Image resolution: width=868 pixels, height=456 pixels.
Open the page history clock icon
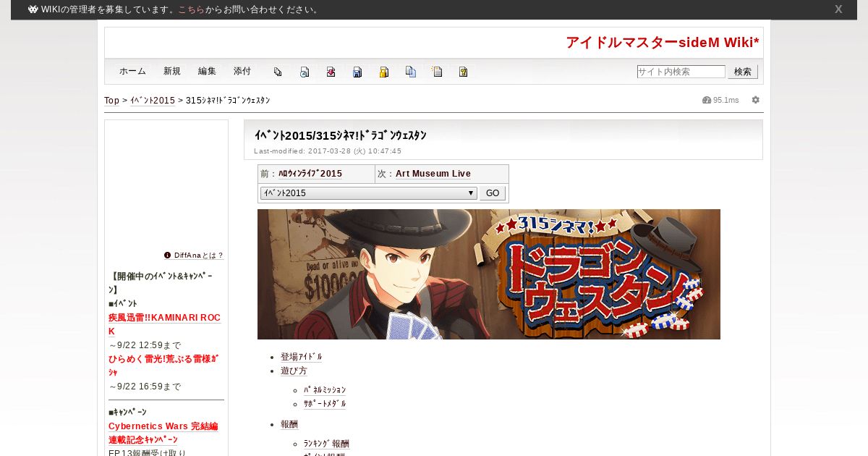click(305, 72)
